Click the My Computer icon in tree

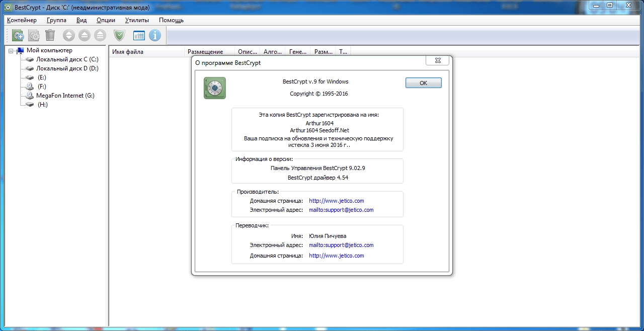click(x=21, y=50)
